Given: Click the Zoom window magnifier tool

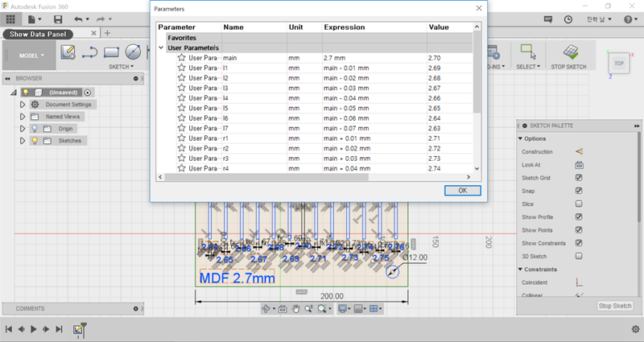Looking at the screenshot, I should (322, 309).
